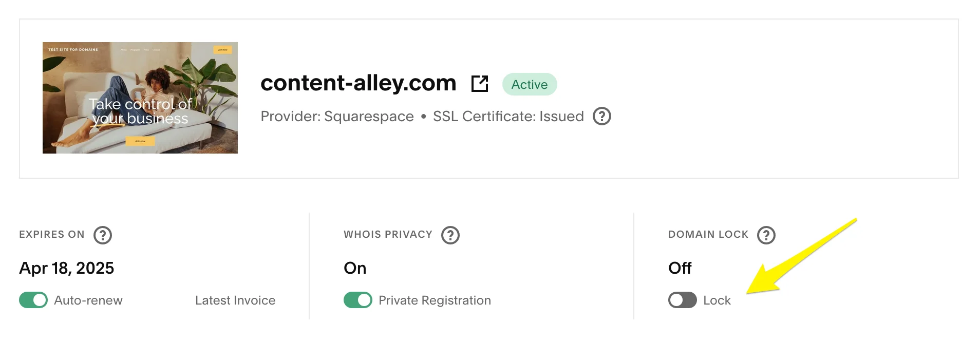The height and width of the screenshot is (341, 980).
Task: Open the Latest Invoice link
Action: coord(235,300)
